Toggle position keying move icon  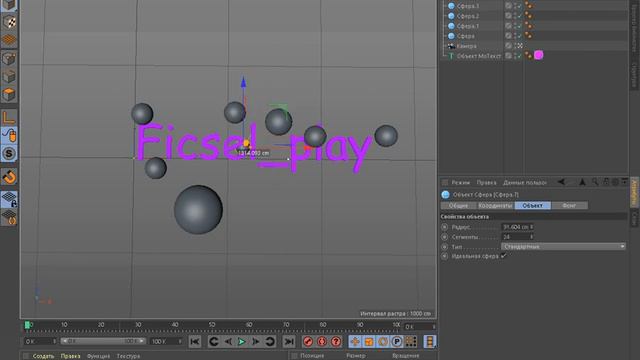coord(355,342)
